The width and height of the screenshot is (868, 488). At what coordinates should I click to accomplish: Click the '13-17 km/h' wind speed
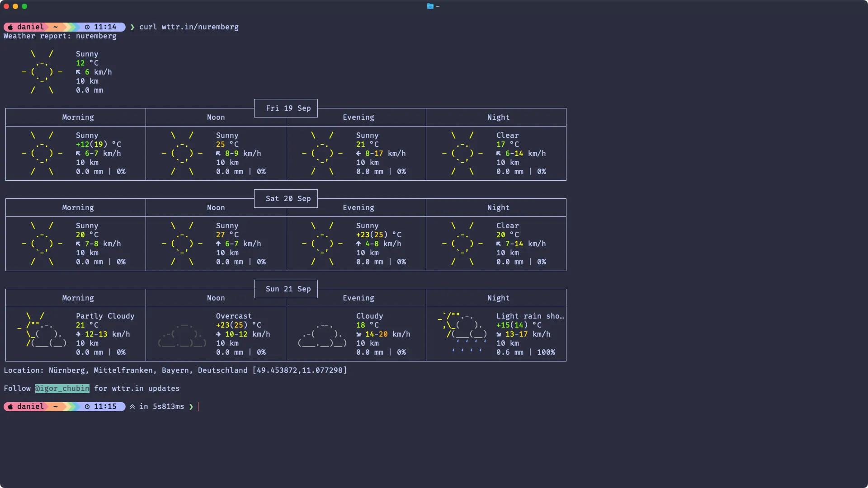[x=528, y=334]
